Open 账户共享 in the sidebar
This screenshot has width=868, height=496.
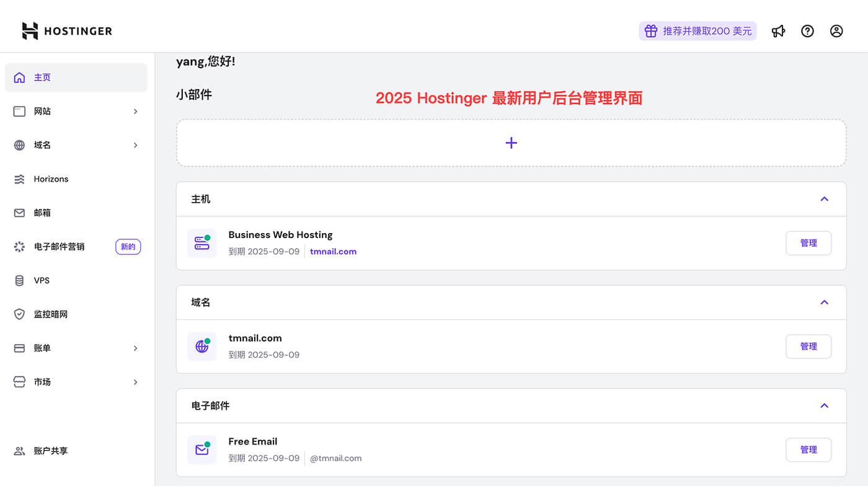(76, 451)
